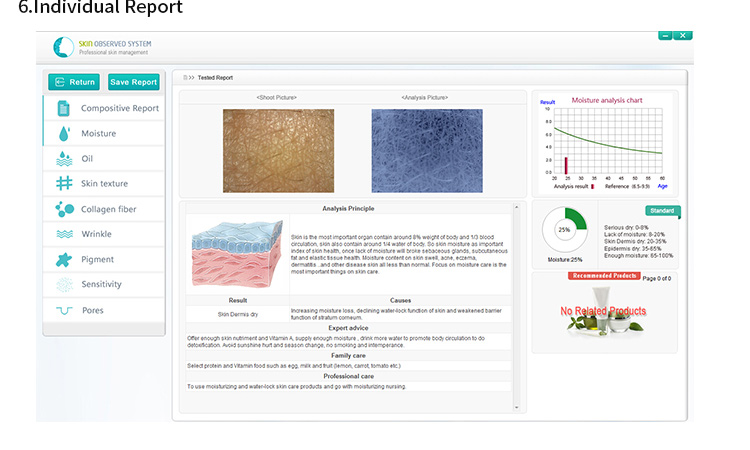Select the Moisture water drop icon
The width and height of the screenshot is (750, 450).
click(x=64, y=133)
